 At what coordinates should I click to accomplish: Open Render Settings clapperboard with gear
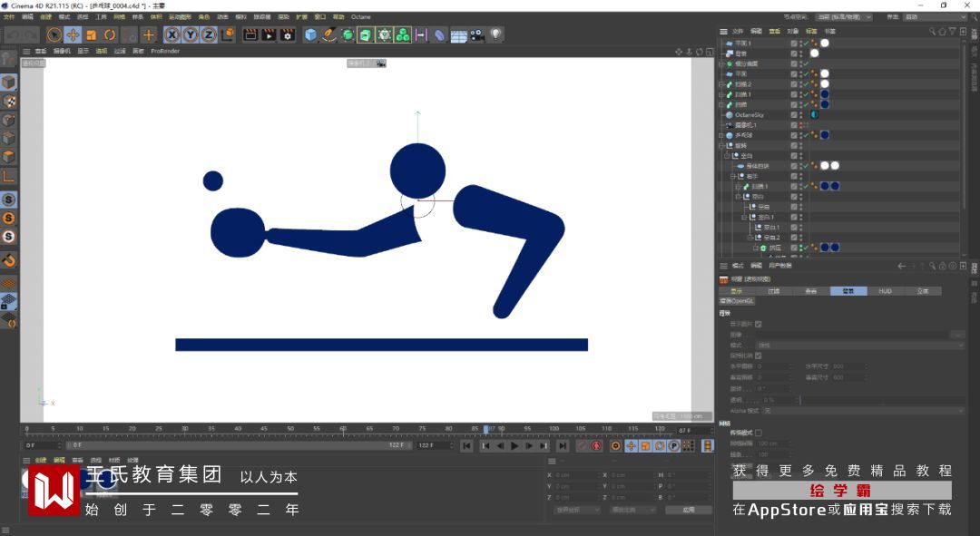[x=288, y=35]
